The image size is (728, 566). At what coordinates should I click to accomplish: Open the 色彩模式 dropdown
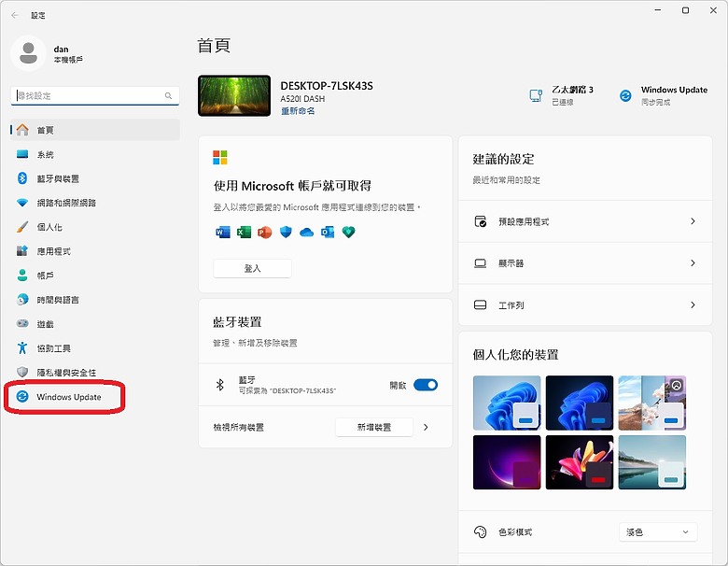(x=658, y=532)
